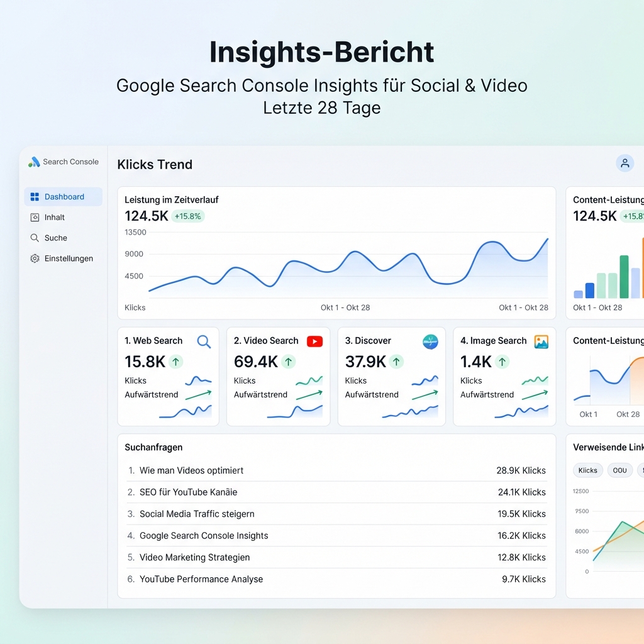Open the Einstellungen menu item
Screen dimensions: 644x644
click(x=64, y=258)
